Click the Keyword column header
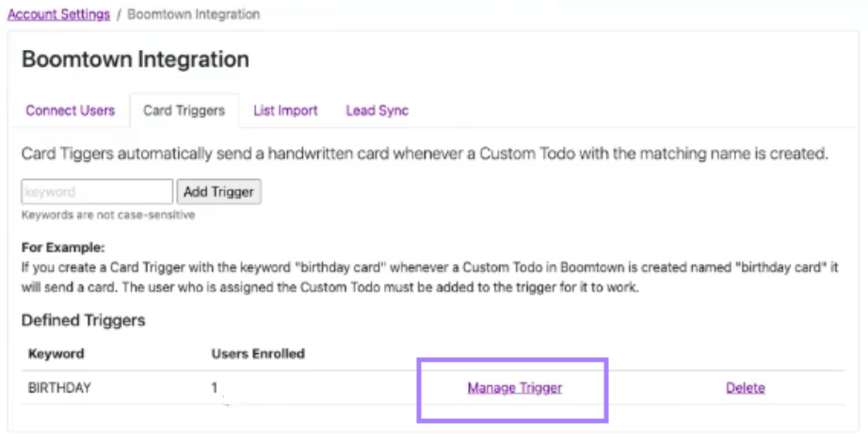The height and width of the screenshot is (437, 868). click(56, 354)
